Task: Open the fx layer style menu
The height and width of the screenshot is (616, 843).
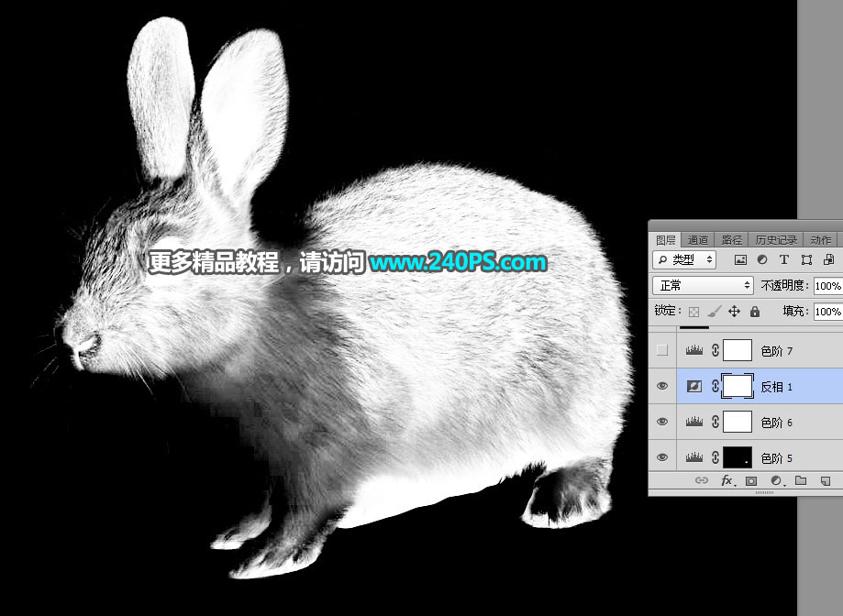Action: tap(727, 480)
